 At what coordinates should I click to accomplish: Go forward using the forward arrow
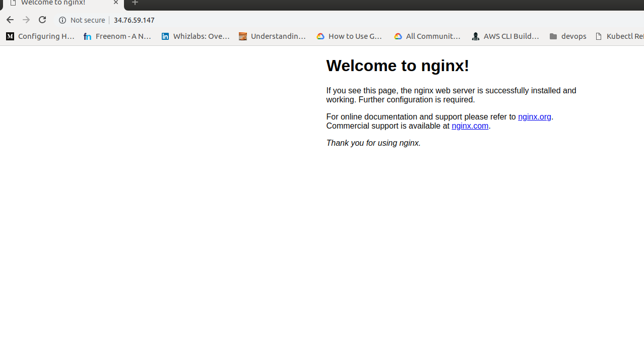[x=26, y=20]
